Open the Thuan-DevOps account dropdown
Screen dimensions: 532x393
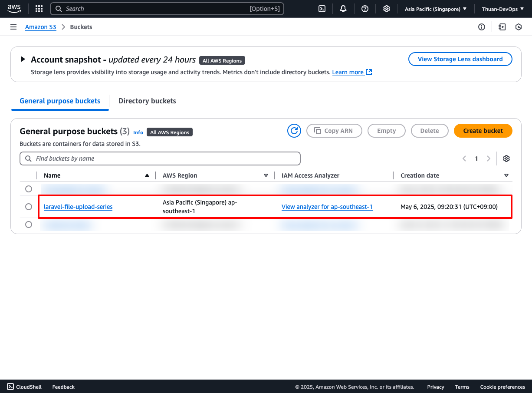tap(502, 9)
